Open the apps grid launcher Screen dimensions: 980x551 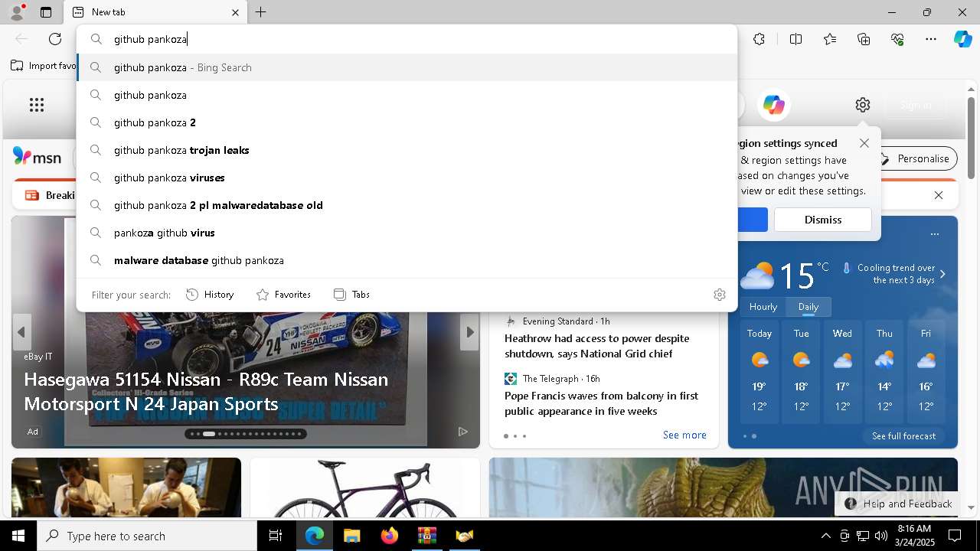37,105
